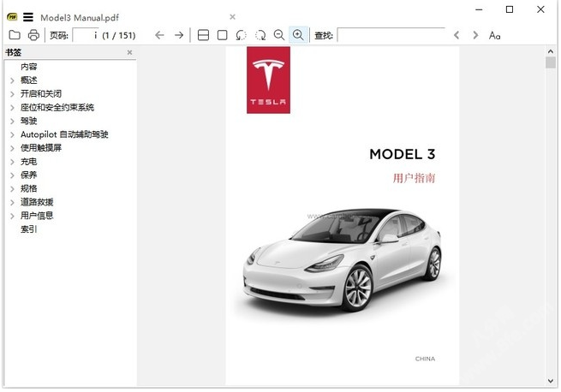Screen dimensions: 561x392
Task: Expand the Autopilot 自动辅助驾驶 chevron
Action: pos(12,135)
